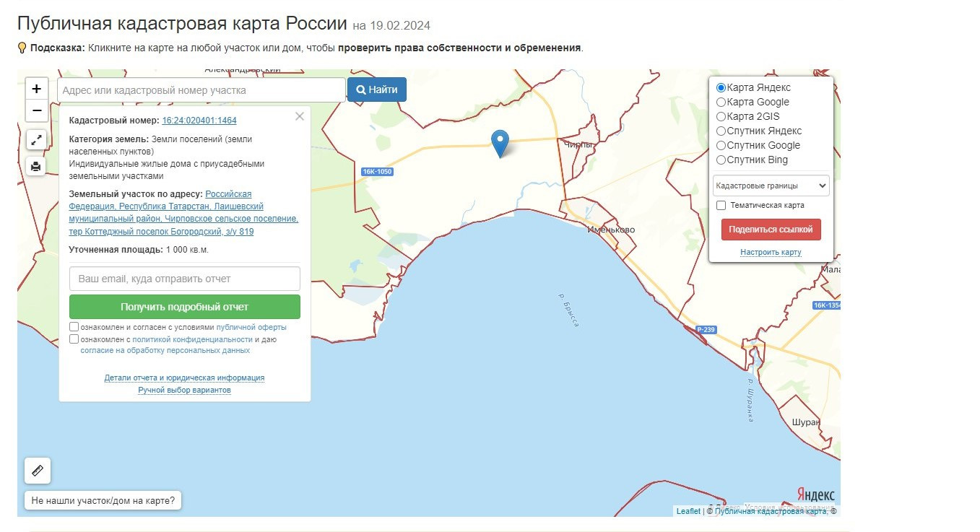
Task: Open the публичной оферты link
Action: (x=251, y=327)
